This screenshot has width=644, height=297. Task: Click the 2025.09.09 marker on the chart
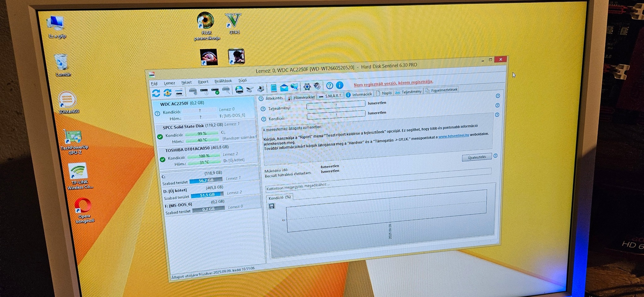pos(390,231)
